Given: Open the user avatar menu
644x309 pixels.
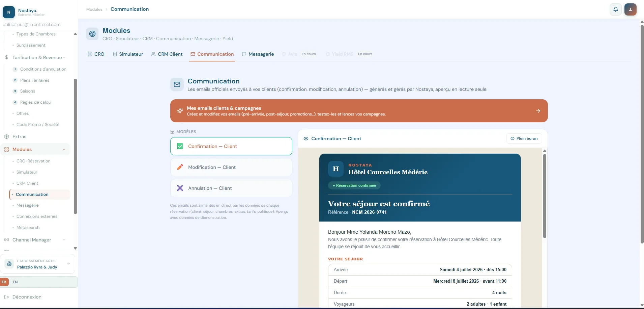Looking at the screenshot, I should [630, 9].
